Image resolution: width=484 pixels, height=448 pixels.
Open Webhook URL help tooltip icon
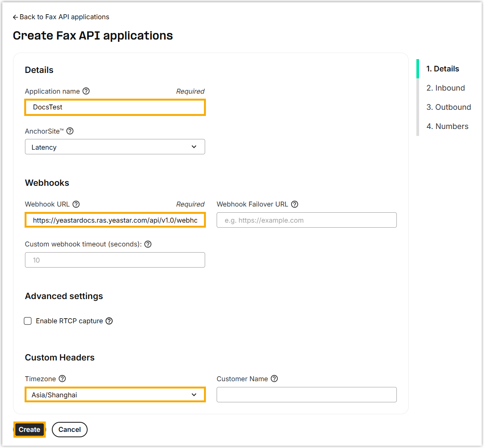(x=76, y=204)
